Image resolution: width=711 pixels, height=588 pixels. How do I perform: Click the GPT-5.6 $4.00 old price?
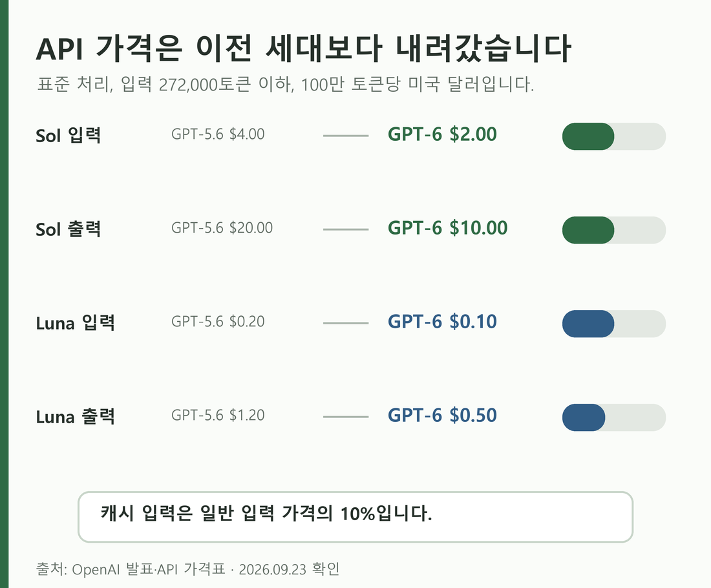pyautogui.click(x=218, y=134)
